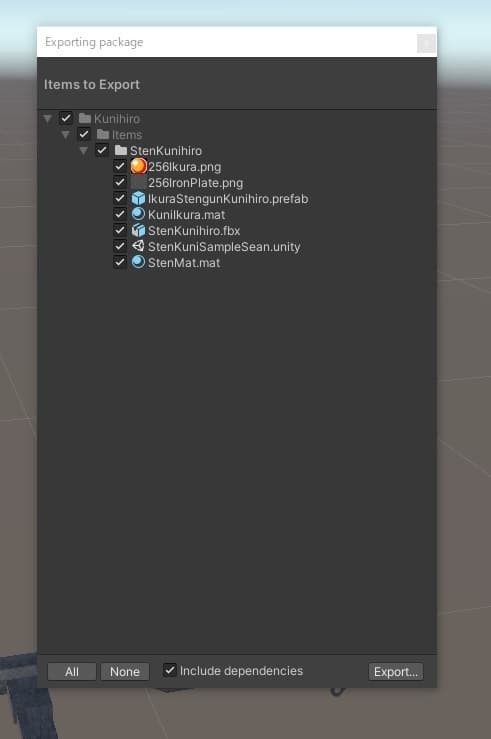Collapse the Kunihiro folder tree

tap(48, 118)
